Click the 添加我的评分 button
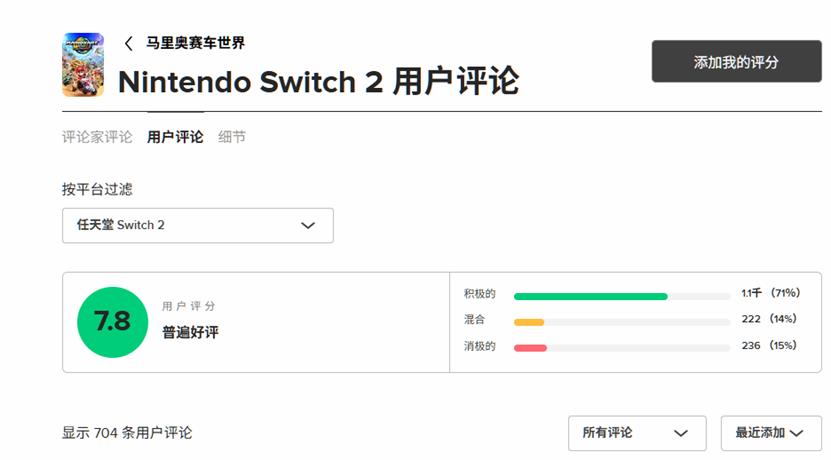Viewport: 831px width, 460px height. [x=736, y=62]
